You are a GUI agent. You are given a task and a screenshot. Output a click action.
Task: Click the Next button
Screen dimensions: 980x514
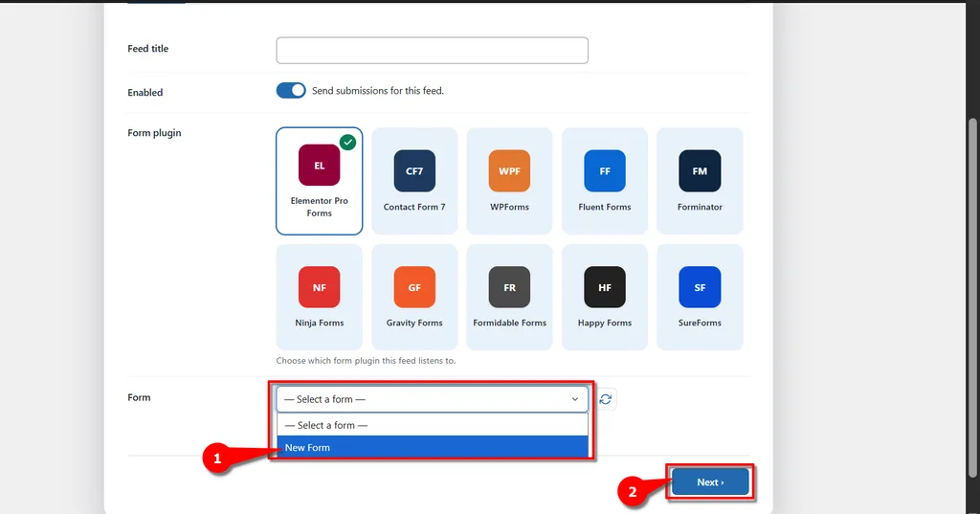click(710, 482)
